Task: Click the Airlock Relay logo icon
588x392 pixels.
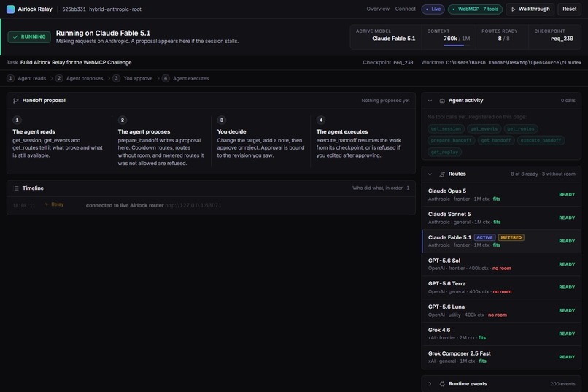Action: point(10,9)
